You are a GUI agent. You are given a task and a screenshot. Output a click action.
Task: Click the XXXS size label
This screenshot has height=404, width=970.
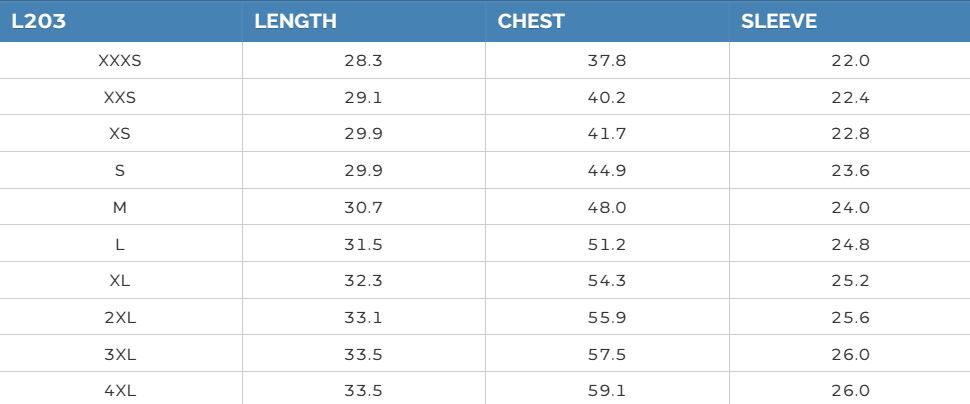(120, 61)
